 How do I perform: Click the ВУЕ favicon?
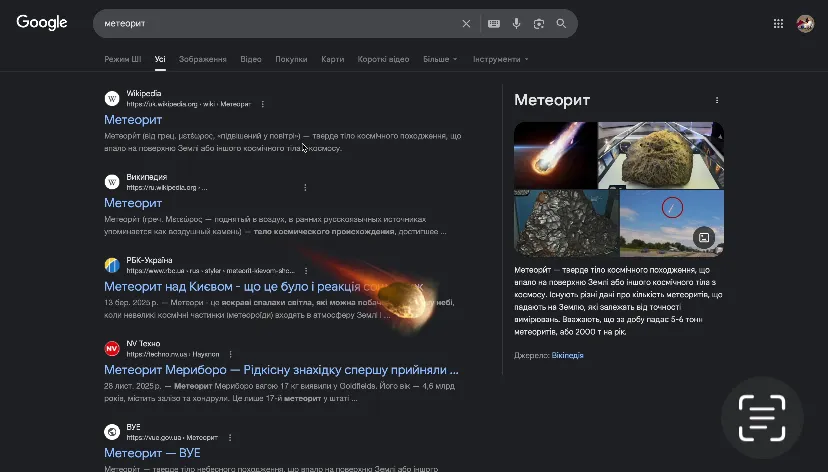[112, 432]
